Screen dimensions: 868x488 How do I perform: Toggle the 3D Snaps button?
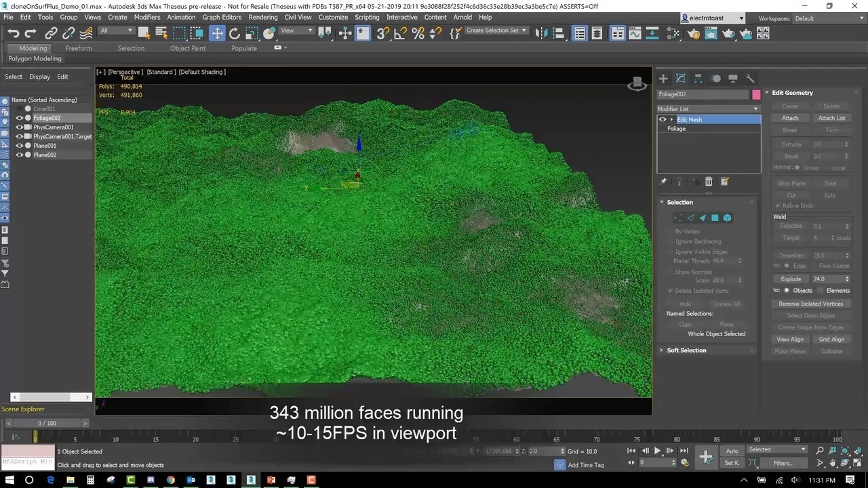click(384, 33)
